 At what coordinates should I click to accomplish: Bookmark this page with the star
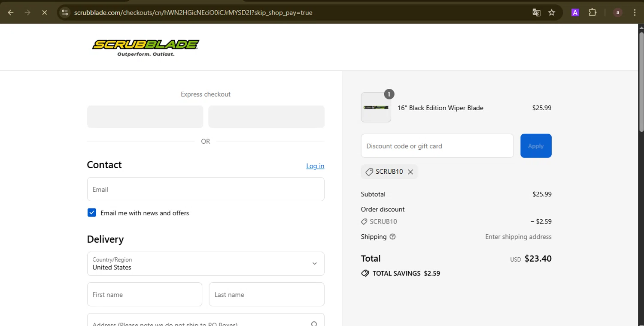[552, 12]
